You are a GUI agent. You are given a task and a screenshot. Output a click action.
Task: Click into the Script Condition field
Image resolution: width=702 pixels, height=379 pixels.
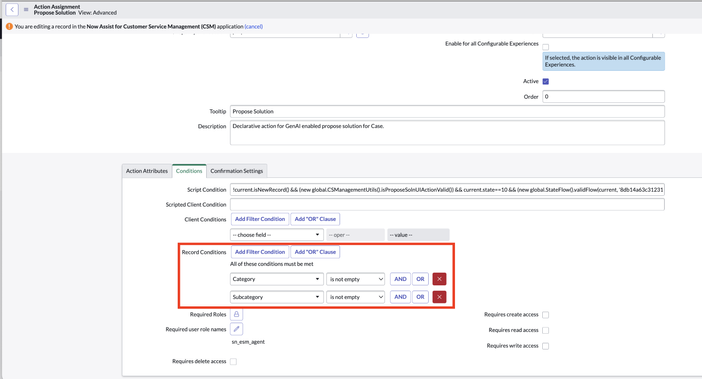pyautogui.click(x=447, y=190)
